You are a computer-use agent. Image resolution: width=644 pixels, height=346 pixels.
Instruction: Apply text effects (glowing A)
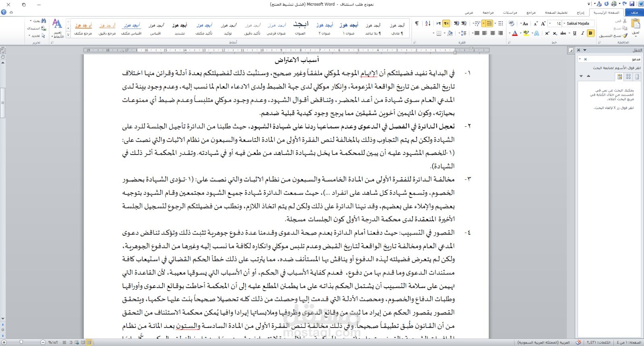537,33
